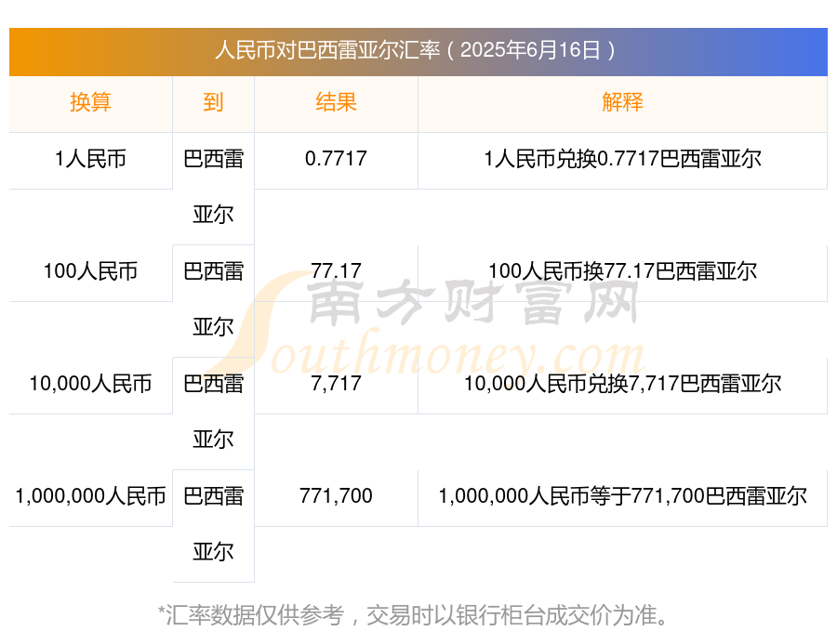Screen dimensions: 837x644
Task: Click the text 1,000,000人民币等于771,700巴西雷亚尔
Action: (622, 496)
